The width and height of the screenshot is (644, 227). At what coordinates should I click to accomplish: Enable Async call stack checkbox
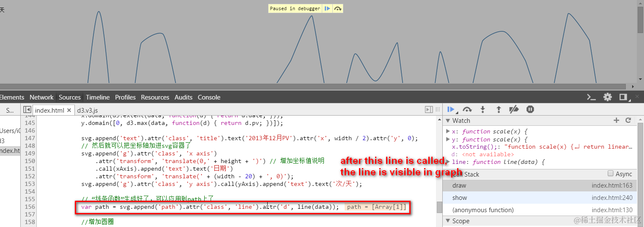click(610, 174)
